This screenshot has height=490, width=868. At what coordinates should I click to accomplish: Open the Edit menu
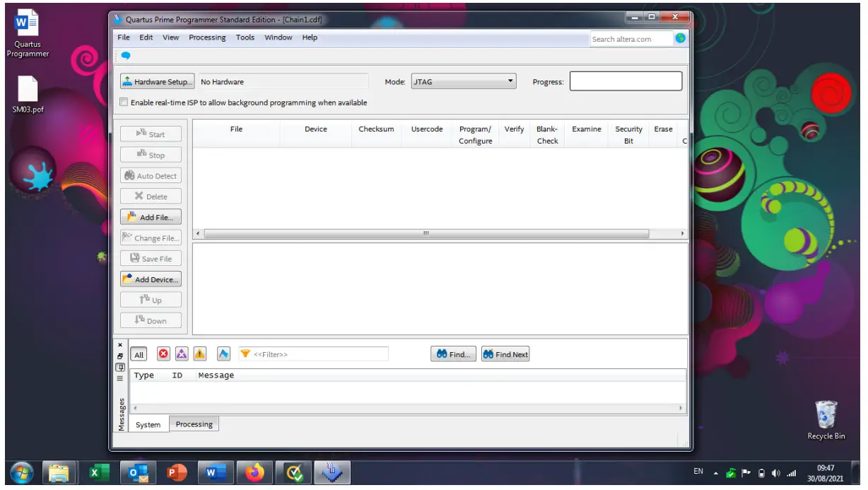[146, 37]
